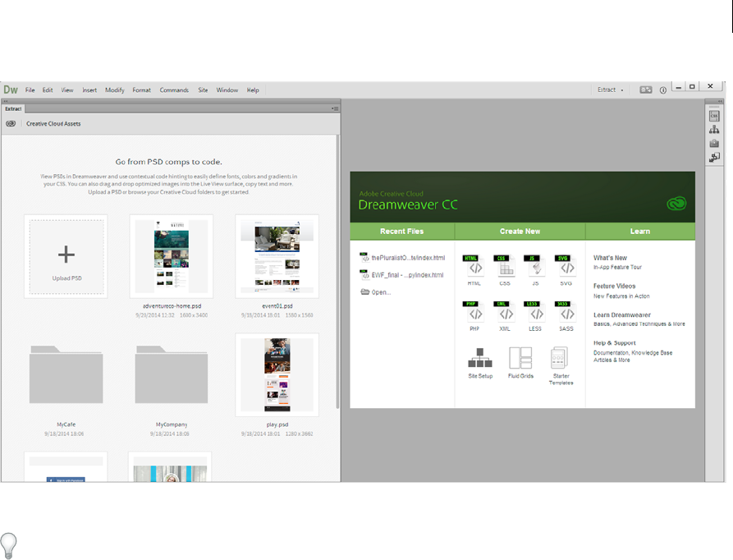
Task: Open the Extract workspace dropdown
Action: tap(610, 90)
